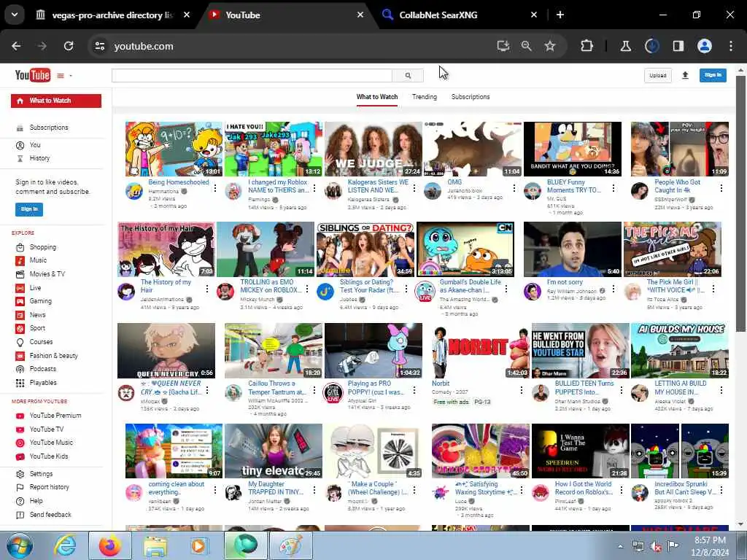Open Internet Explorer from the taskbar

click(x=65, y=545)
